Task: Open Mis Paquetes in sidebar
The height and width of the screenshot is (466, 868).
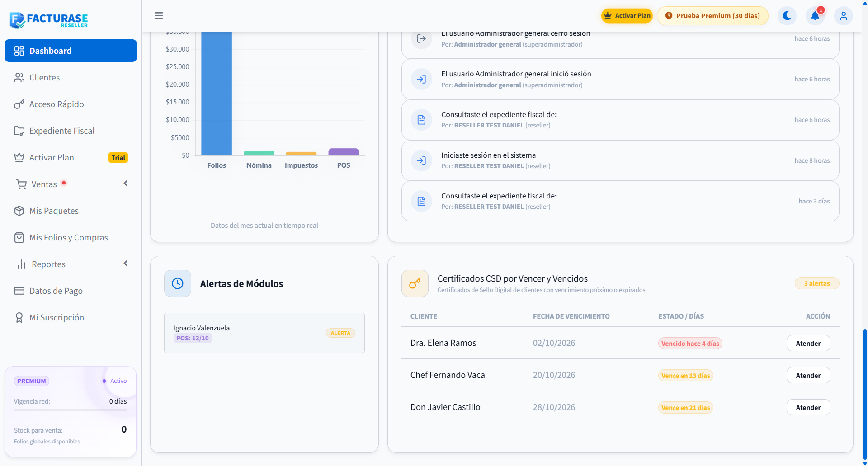Action: click(71, 211)
